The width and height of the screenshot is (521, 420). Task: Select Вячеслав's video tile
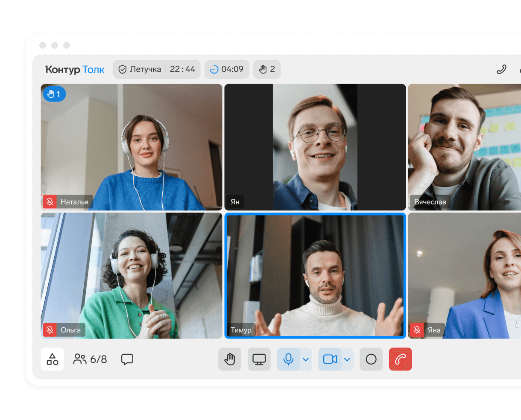coord(465,147)
